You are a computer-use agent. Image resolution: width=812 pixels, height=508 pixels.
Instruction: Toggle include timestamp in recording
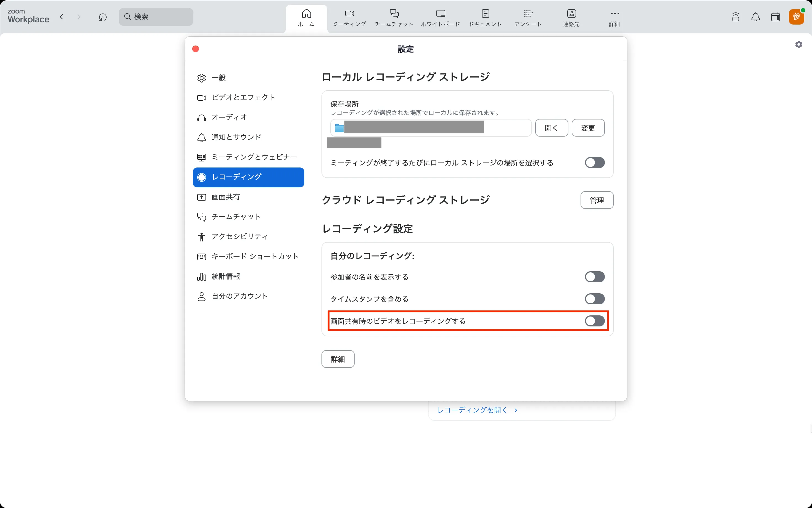[594, 299]
